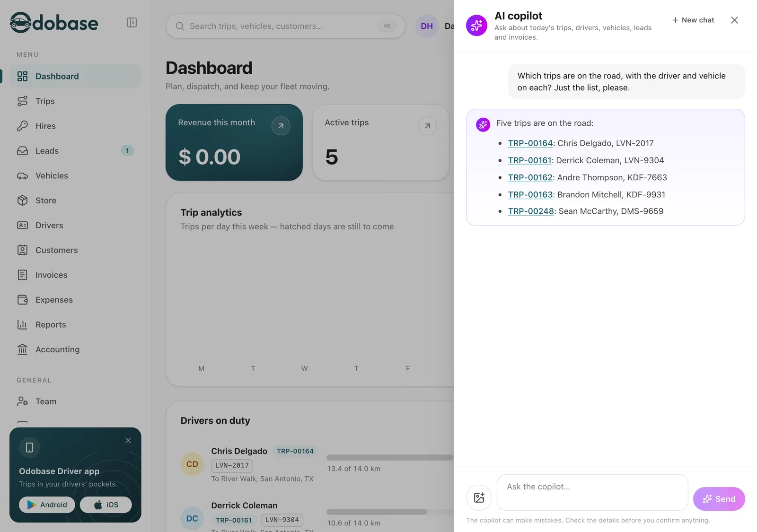The image size is (757, 532).
Task: Click the DH user avatar
Action: (427, 26)
